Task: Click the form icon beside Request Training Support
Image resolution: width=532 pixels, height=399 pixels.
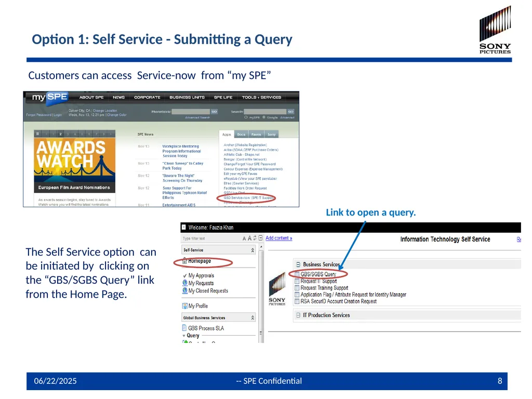Action: coord(297,288)
